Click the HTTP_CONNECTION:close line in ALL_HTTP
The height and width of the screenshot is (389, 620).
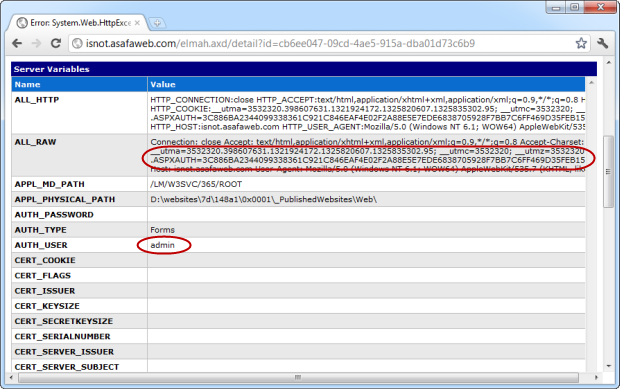pos(367,100)
